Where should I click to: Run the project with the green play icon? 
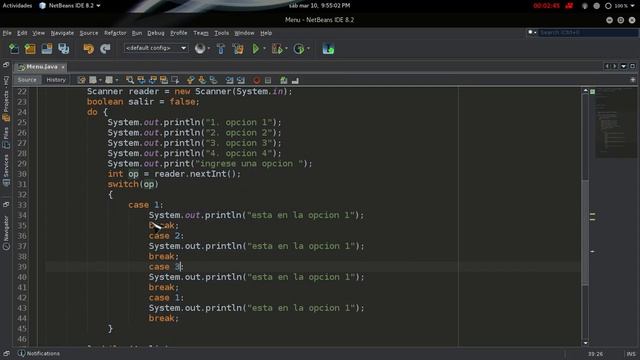pos(256,49)
